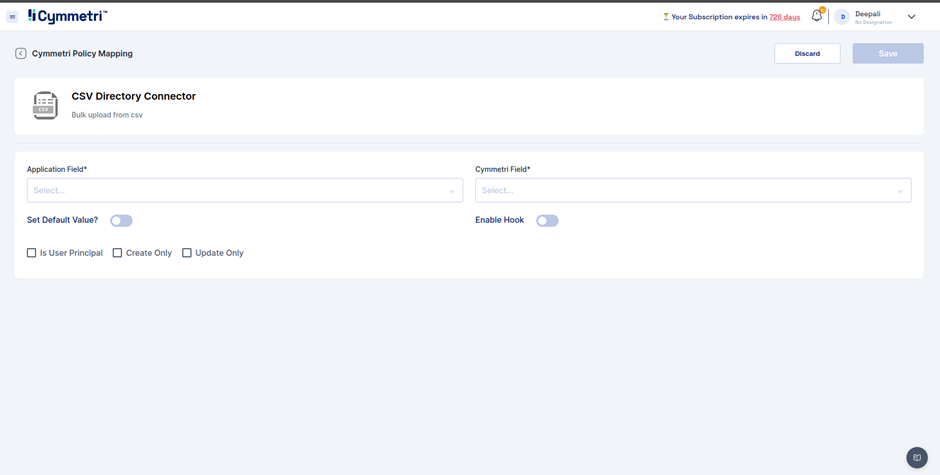Click the Discard button
The height and width of the screenshot is (475, 940).
(x=807, y=53)
